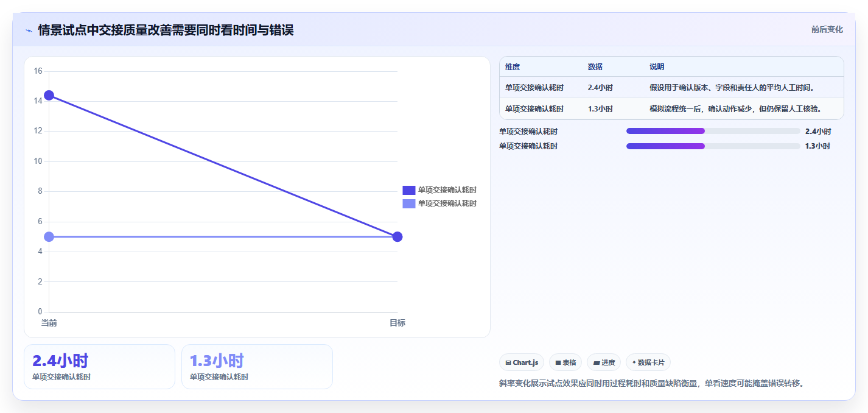Click the 维度 table column header
Screen dimensions: 868x413
(513, 67)
